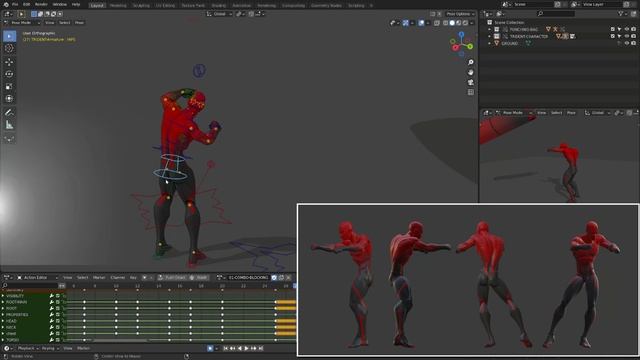640x360 pixels.
Task: Play the animation in reverse
Action: coord(240,348)
